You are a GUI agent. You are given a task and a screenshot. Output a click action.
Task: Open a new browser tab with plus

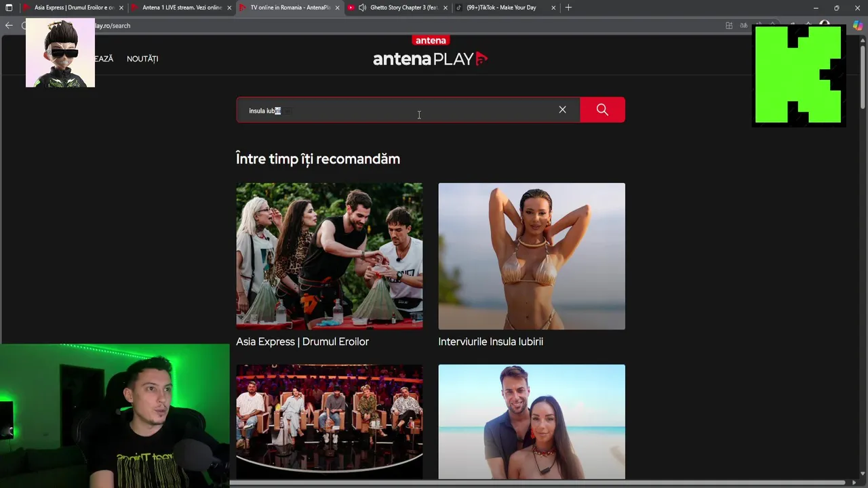(568, 7)
